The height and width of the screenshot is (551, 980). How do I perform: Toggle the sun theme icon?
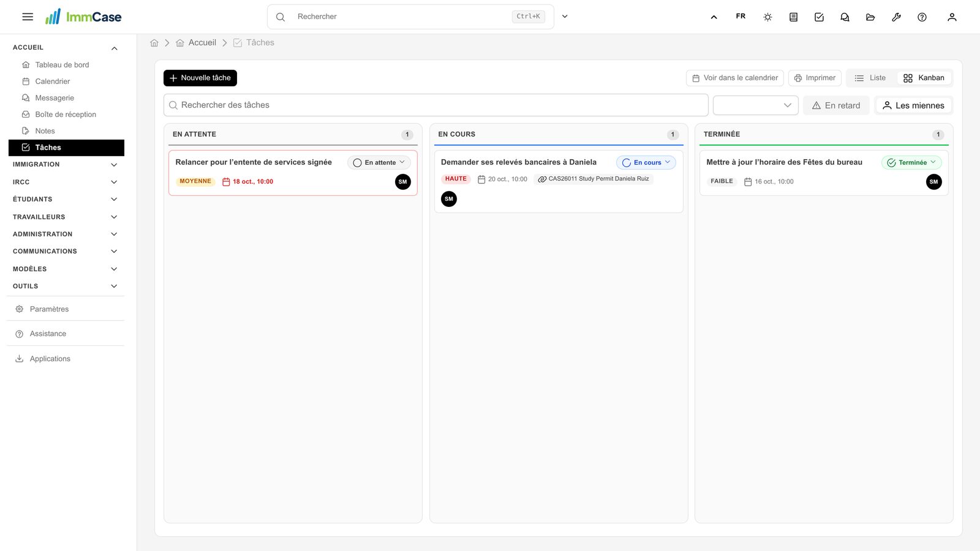pos(767,17)
